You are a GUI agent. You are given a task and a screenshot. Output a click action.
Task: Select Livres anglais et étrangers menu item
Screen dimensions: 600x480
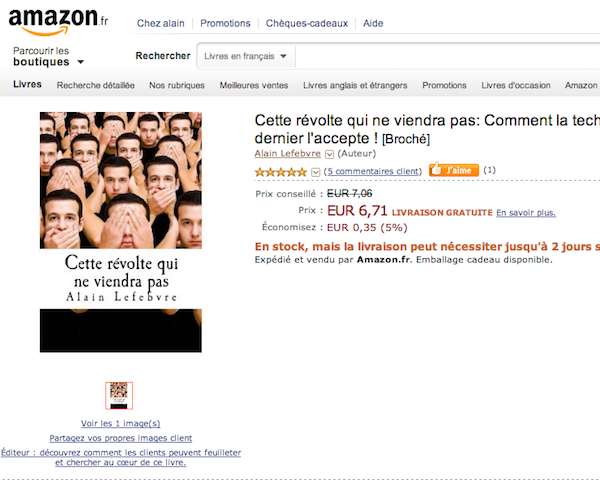[x=355, y=85]
